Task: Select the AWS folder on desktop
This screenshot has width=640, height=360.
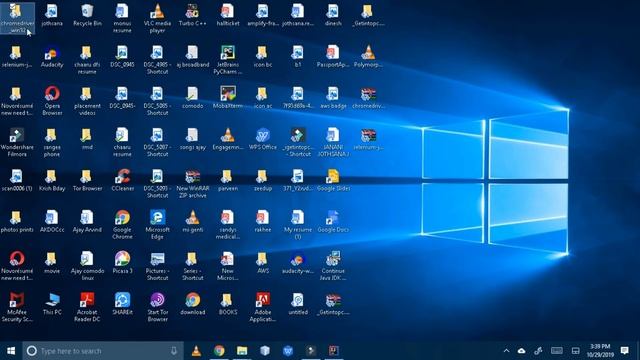Action: click(x=262, y=263)
